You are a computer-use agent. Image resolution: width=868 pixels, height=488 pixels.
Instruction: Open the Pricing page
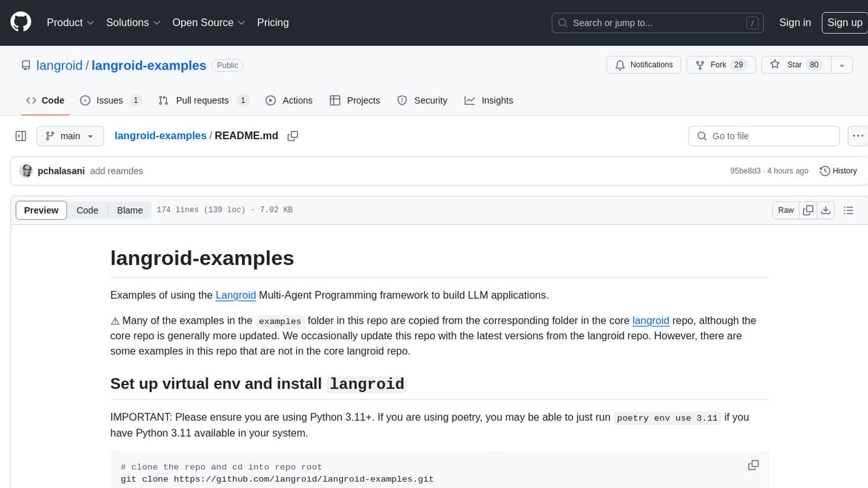273,22
